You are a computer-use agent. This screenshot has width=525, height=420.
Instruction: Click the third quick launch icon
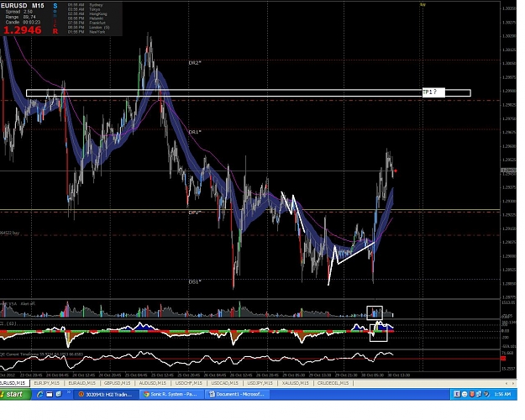click(x=58, y=394)
